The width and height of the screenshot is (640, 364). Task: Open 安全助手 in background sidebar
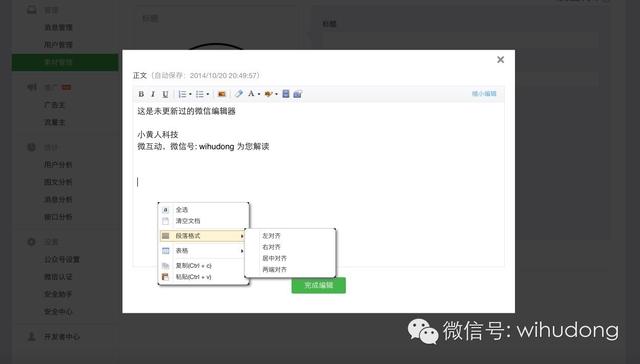[x=58, y=294]
